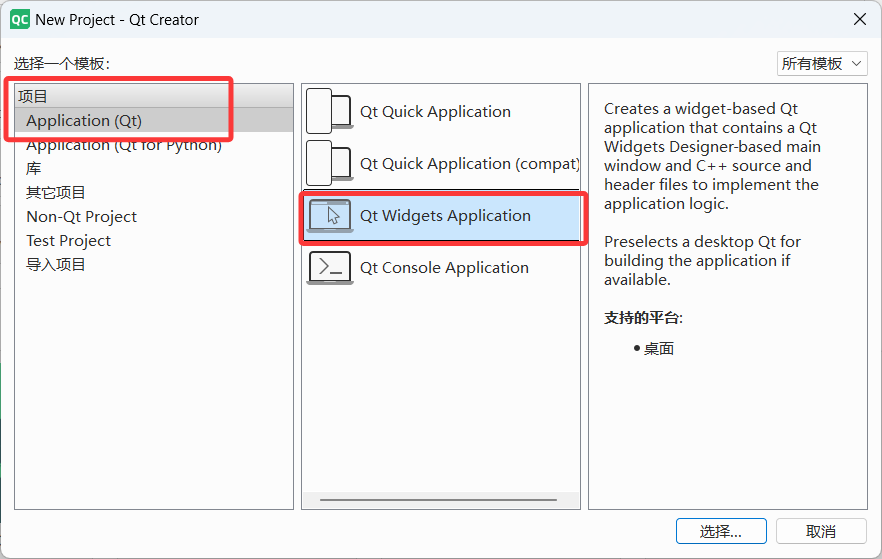Click the Qt Quick Application template icon

point(330,111)
